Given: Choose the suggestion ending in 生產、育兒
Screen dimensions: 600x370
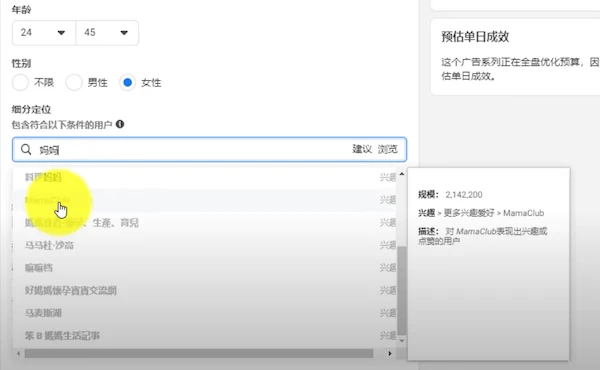Looking at the screenshot, I should 205,222.
